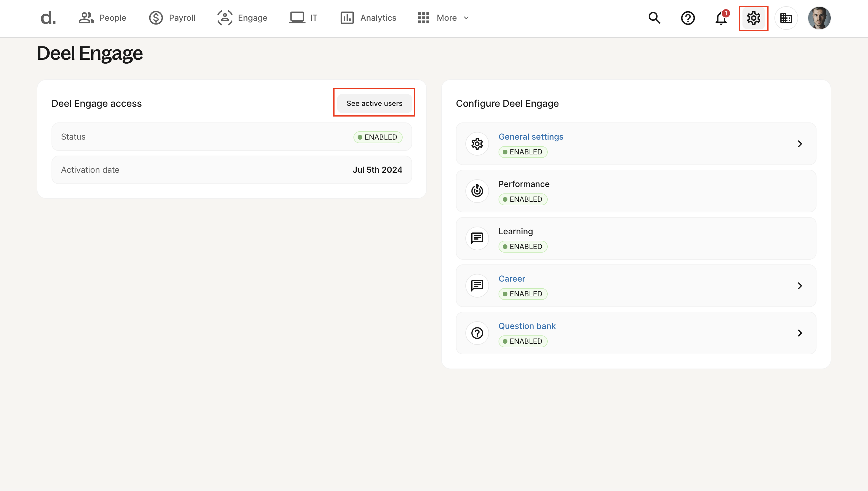
Task: Expand General settings row chevron
Action: [800, 144]
